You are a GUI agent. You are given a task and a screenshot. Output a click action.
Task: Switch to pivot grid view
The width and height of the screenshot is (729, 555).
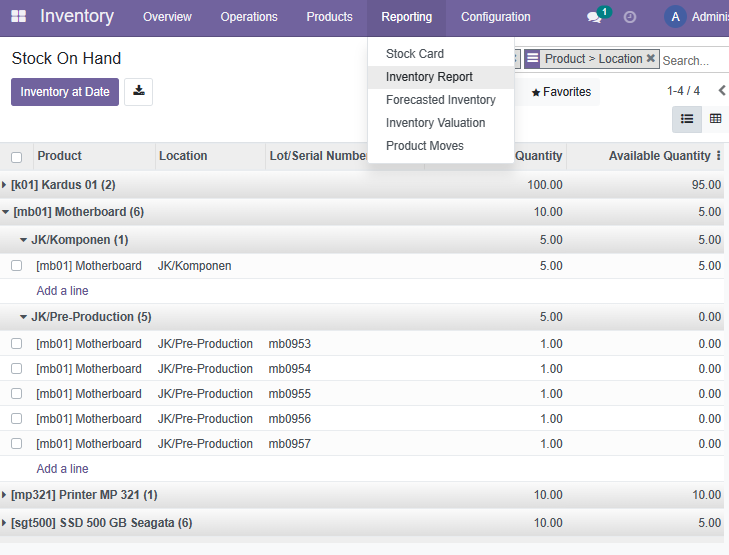point(715,119)
